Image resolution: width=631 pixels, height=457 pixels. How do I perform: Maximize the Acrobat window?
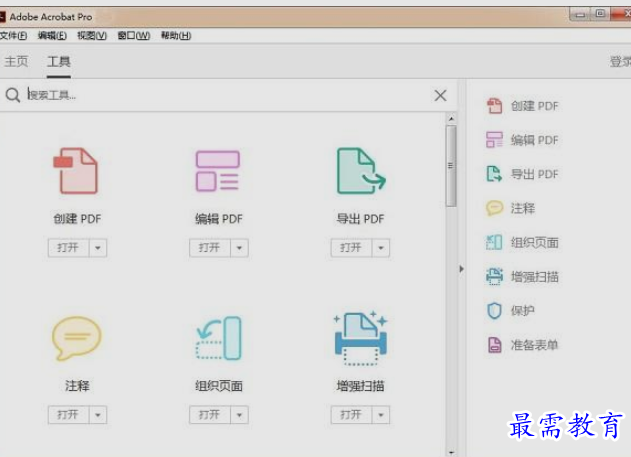[600, 14]
